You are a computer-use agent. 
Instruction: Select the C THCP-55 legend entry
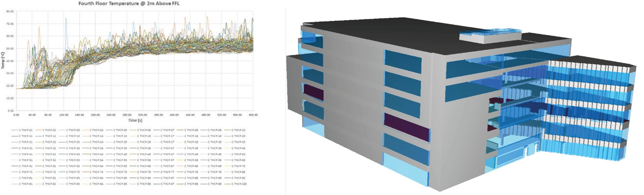pyautogui.click(x=119, y=160)
